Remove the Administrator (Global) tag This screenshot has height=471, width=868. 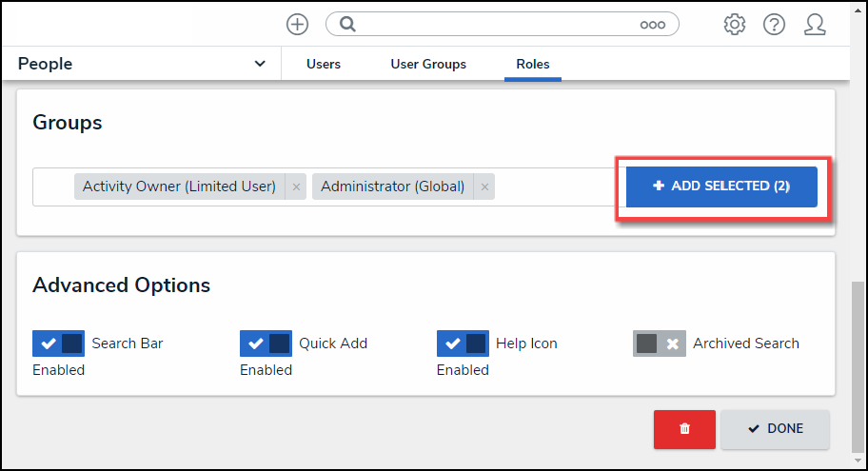click(x=484, y=187)
